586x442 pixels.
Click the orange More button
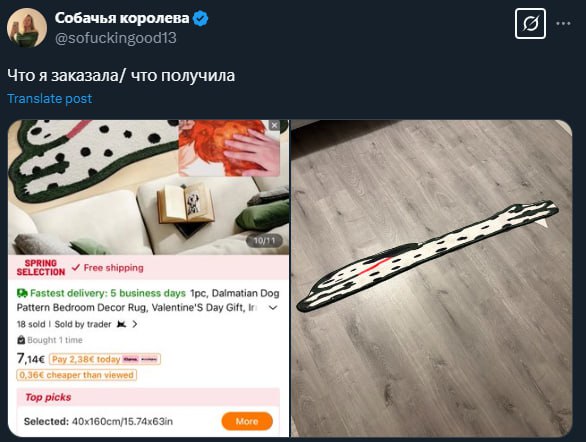[x=247, y=421]
